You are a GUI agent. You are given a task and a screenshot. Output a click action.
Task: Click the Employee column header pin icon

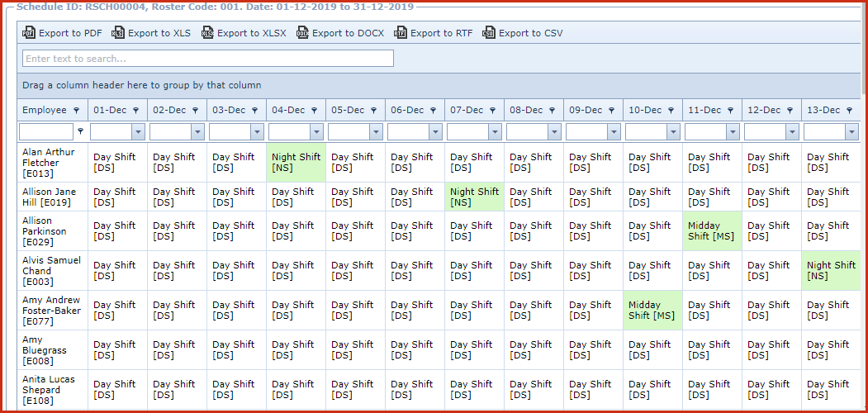pyautogui.click(x=77, y=111)
